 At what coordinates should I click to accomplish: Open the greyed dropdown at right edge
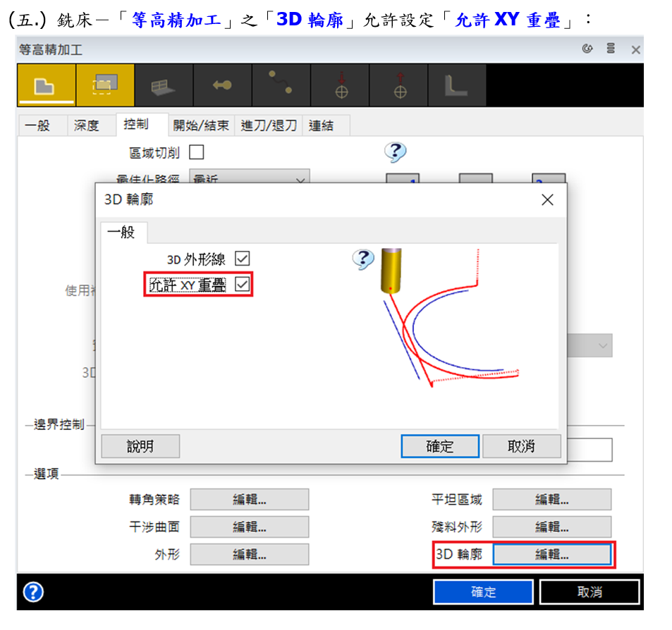[603, 345]
